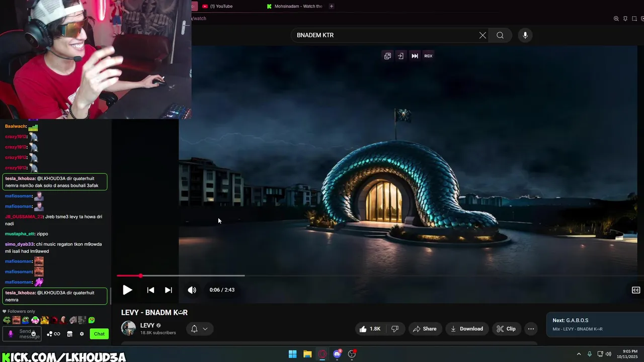Image resolution: width=644 pixels, height=362 pixels.
Task: Mute the video volume speaker icon
Action: tap(192, 290)
